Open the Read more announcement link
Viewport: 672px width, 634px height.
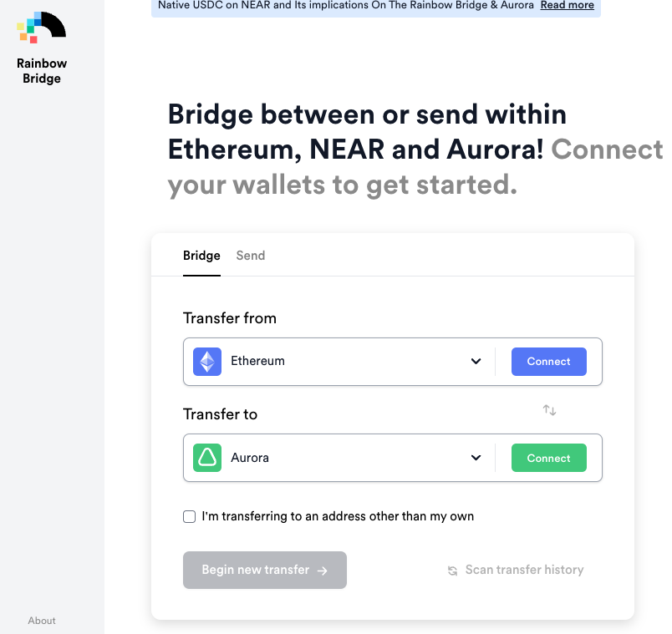coord(567,5)
